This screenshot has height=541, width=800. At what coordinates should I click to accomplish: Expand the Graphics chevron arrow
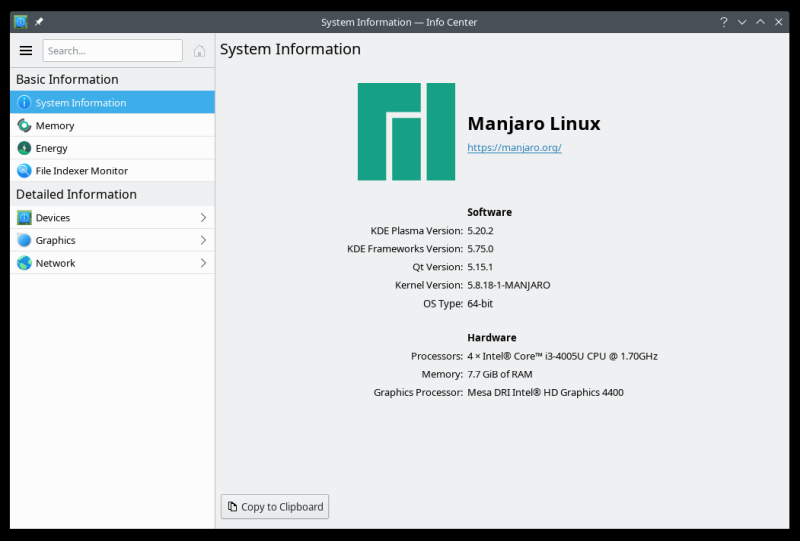click(x=203, y=240)
